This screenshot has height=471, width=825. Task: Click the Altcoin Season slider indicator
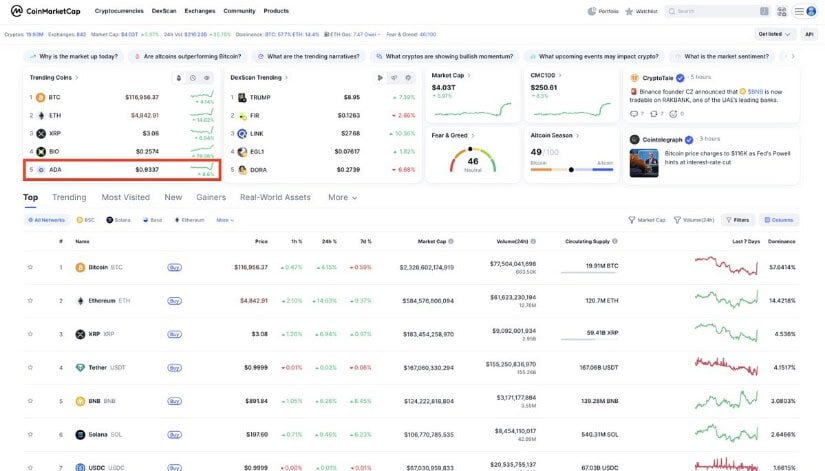coord(571,169)
